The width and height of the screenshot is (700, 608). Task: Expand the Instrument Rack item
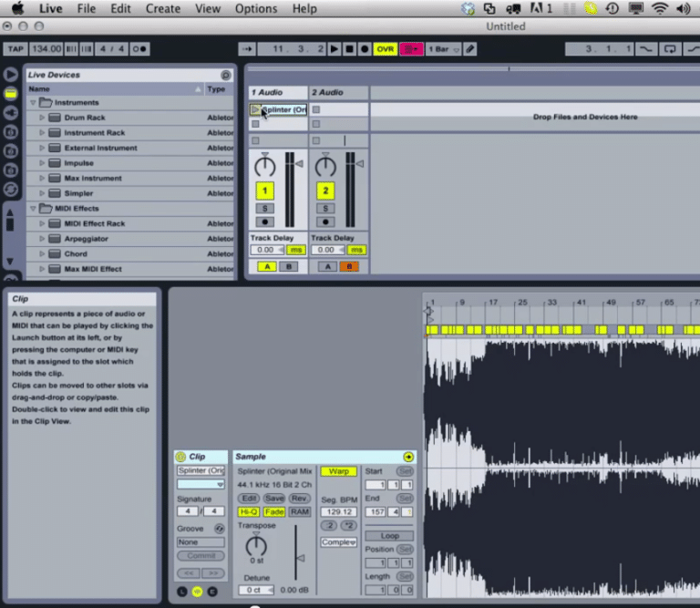point(42,132)
